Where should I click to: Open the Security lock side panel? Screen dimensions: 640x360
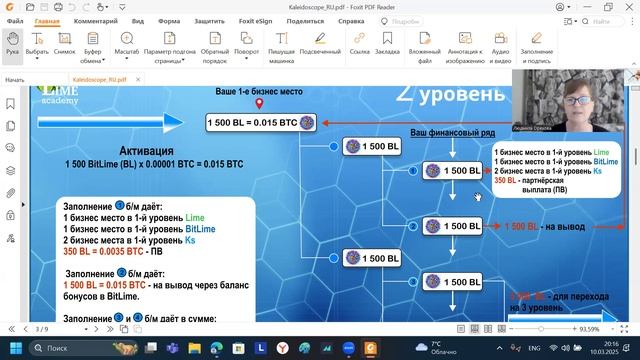pos(11,215)
